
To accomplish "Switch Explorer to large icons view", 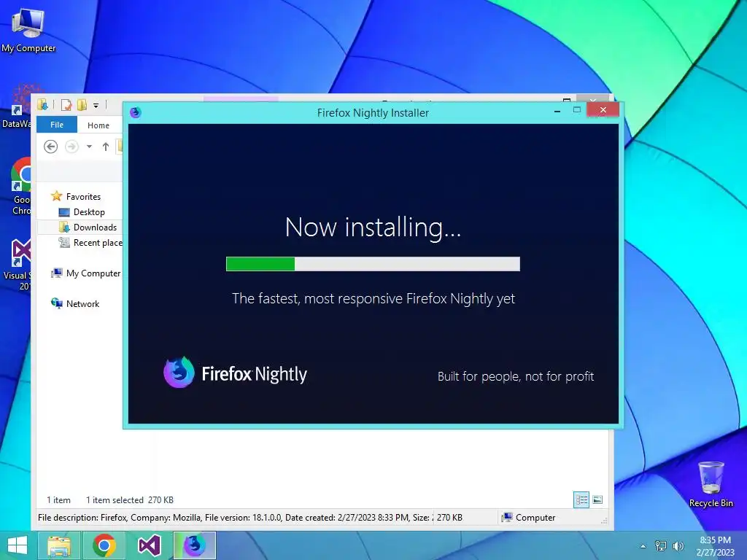I will point(597,500).
